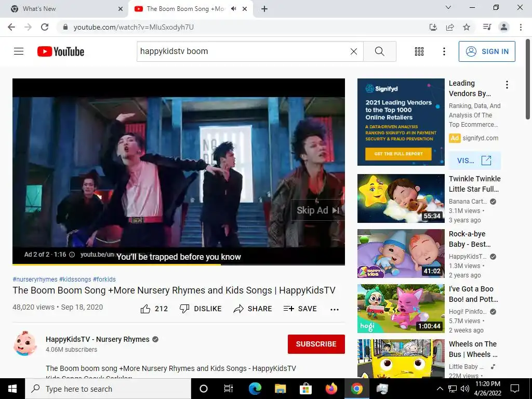Click the browser forward arrow

(28, 27)
